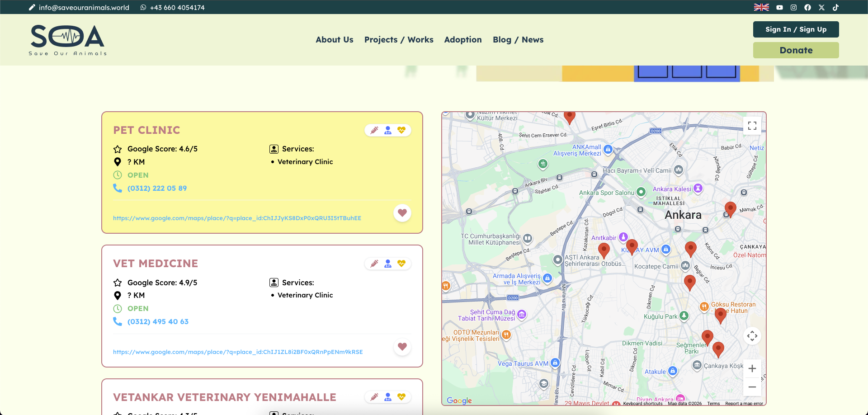This screenshot has height=415, width=868.
Task: Open the UK flag language selector
Action: point(761,7)
